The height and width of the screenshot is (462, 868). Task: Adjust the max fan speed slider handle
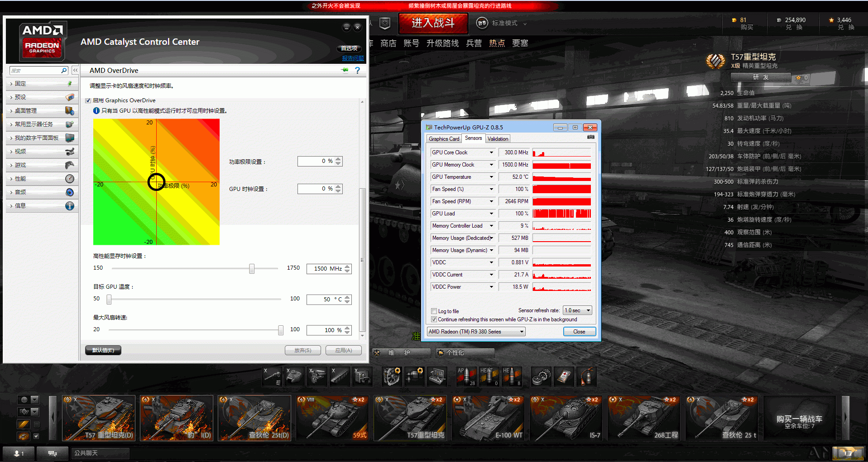(x=281, y=330)
